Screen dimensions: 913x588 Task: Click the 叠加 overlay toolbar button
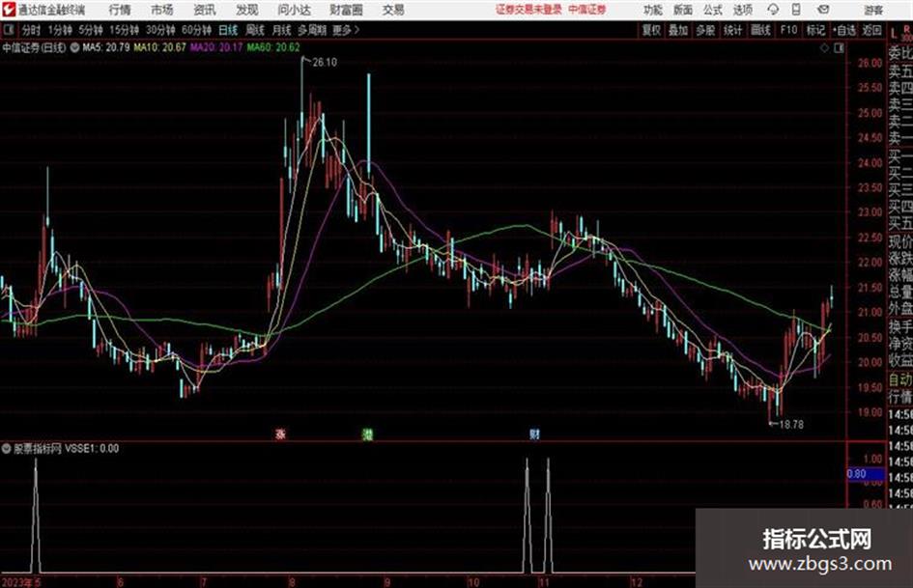(678, 30)
